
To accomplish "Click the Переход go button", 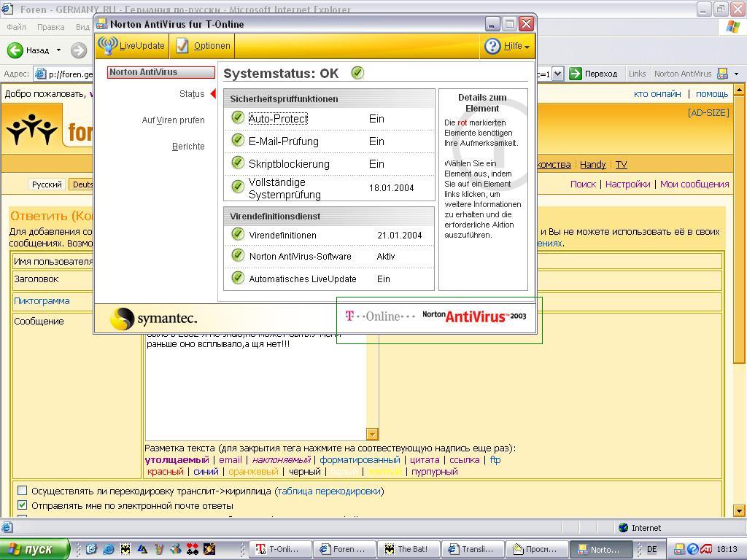I will pos(593,74).
